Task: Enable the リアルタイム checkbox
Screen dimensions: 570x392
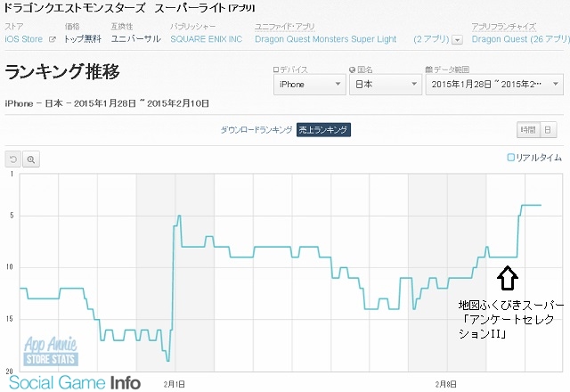Action: click(511, 158)
